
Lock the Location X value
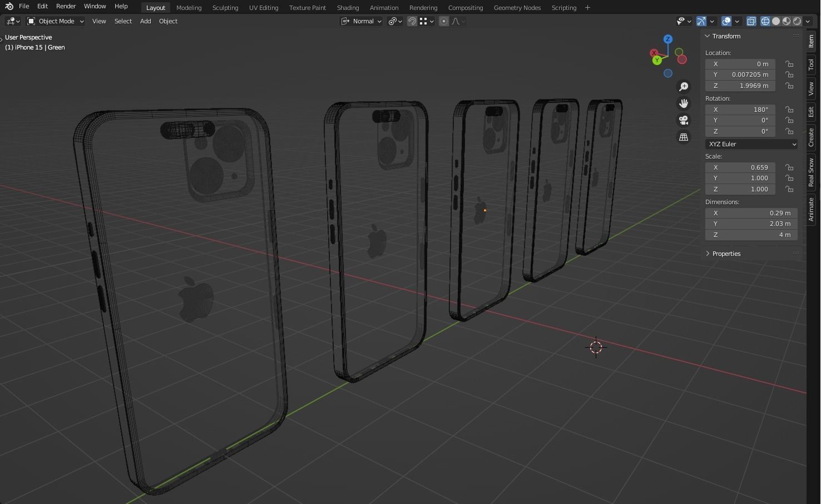coord(789,64)
